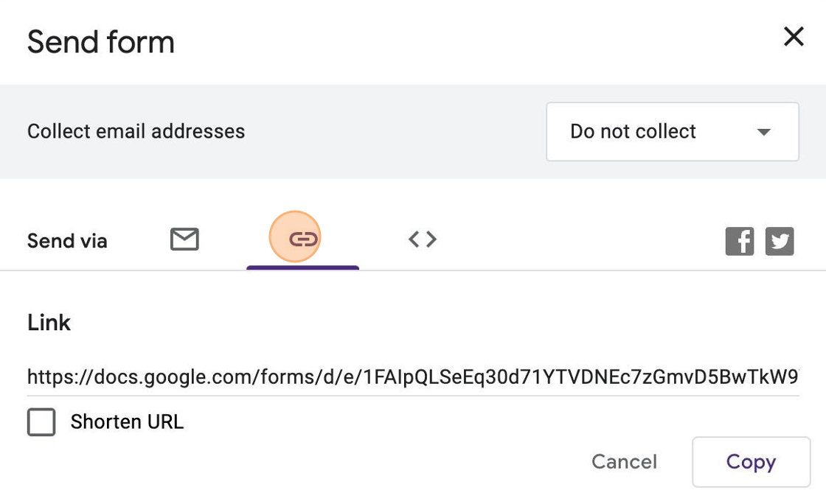Select the link icon send option

click(x=302, y=239)
